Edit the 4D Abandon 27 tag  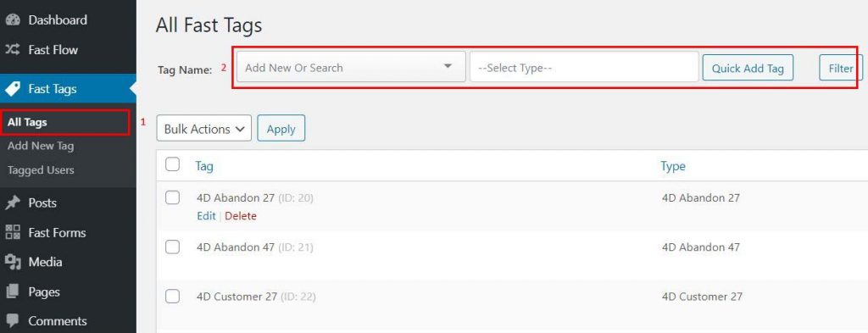tap(206, 216)
